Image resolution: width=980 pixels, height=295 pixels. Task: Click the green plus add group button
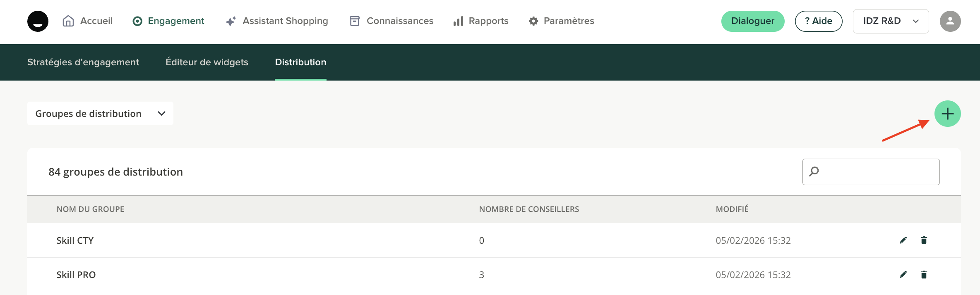pos(947,114)
